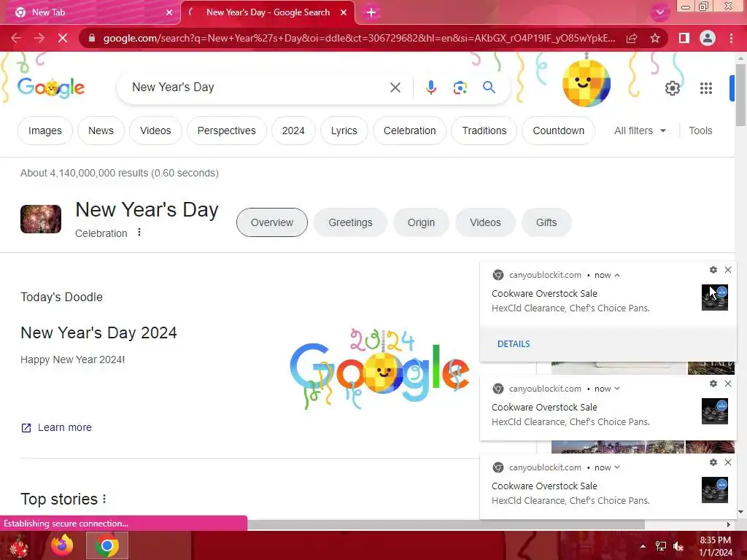Viewport: 747px width, 560px height.
Task: Click the address bar URL
Action: click(359, 38)
